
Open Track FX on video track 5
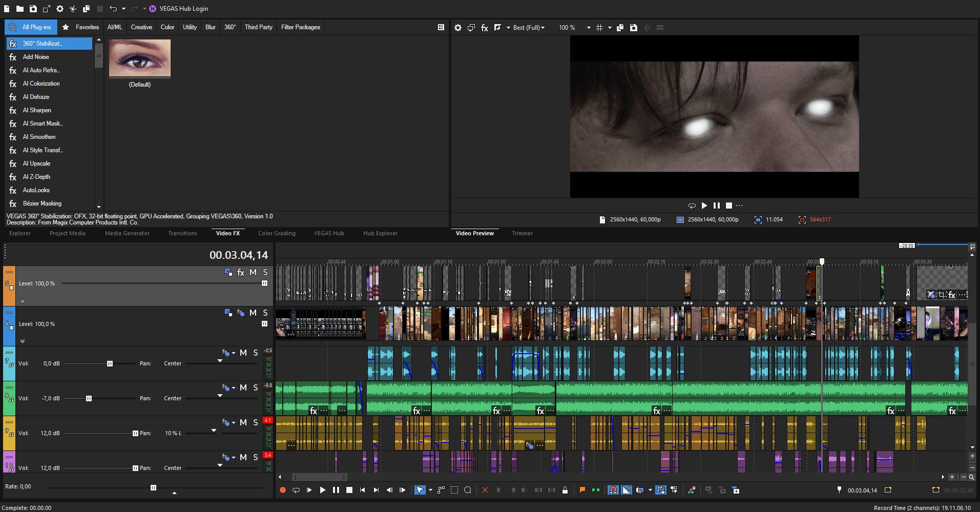click(240, 272)
